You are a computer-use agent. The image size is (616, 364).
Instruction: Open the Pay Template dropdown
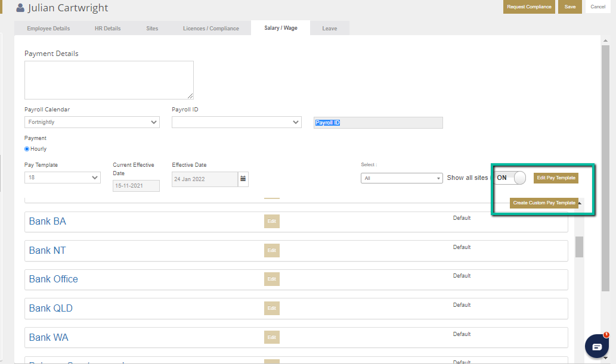click(63, 178)
